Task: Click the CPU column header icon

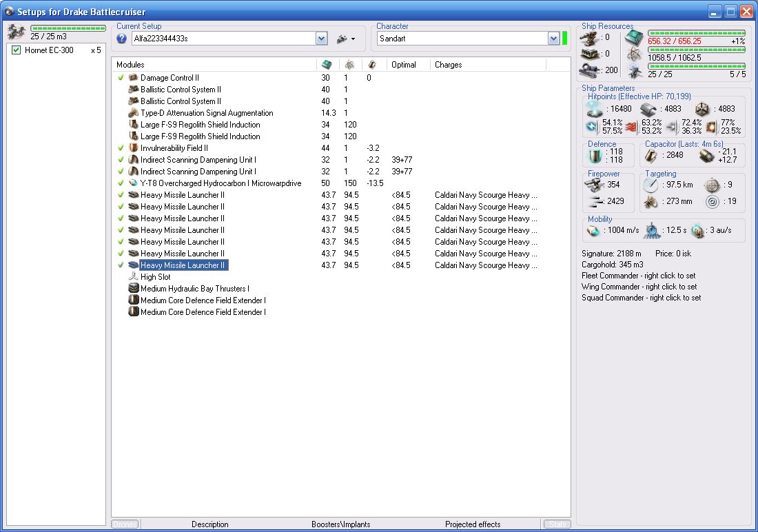Action: click(x=327, y=65)
